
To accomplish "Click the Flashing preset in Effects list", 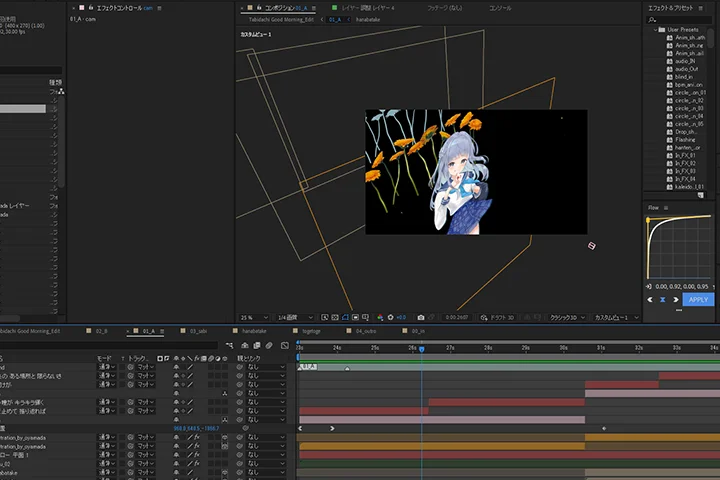I will coord(685,140).
